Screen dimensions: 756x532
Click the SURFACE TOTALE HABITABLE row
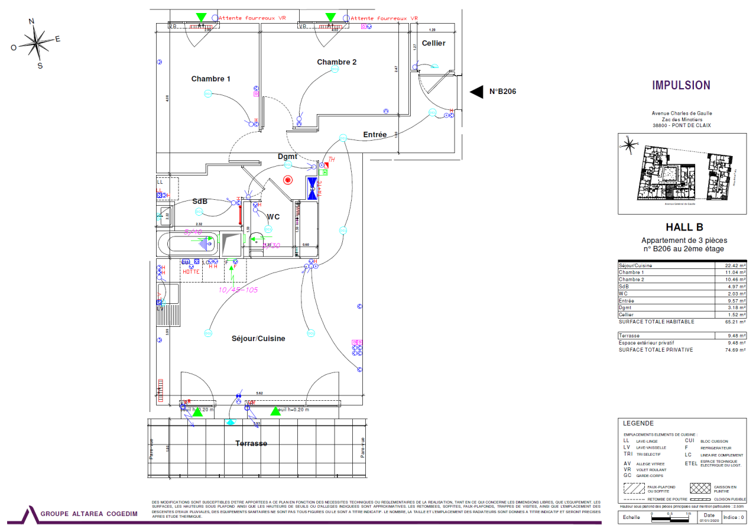point(682,322)
